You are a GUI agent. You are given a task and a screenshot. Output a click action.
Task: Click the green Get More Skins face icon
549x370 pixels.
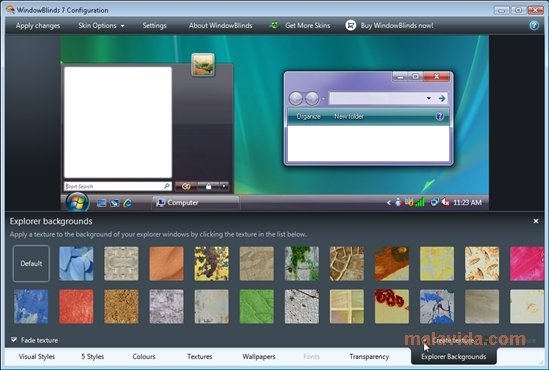(x=274, y=25)
